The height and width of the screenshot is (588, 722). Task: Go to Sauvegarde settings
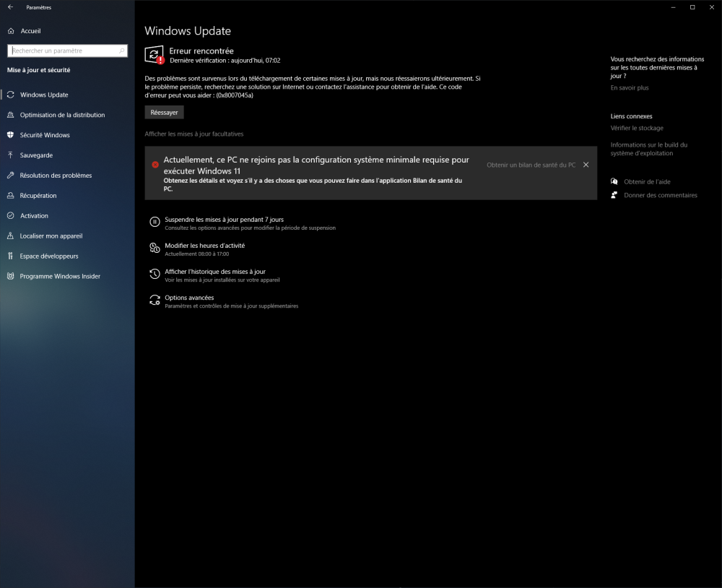point(36,155)
